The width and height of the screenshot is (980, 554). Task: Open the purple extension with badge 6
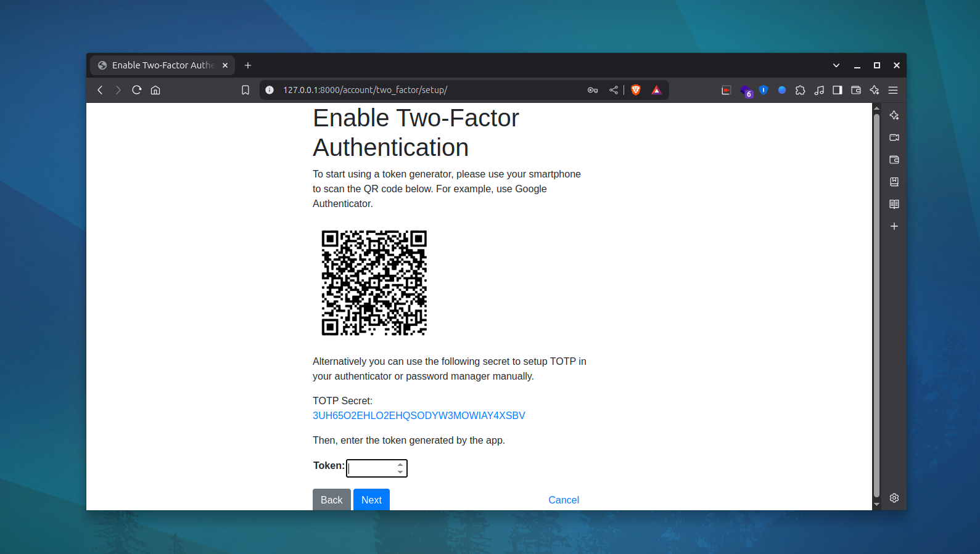tap(746, 91)
